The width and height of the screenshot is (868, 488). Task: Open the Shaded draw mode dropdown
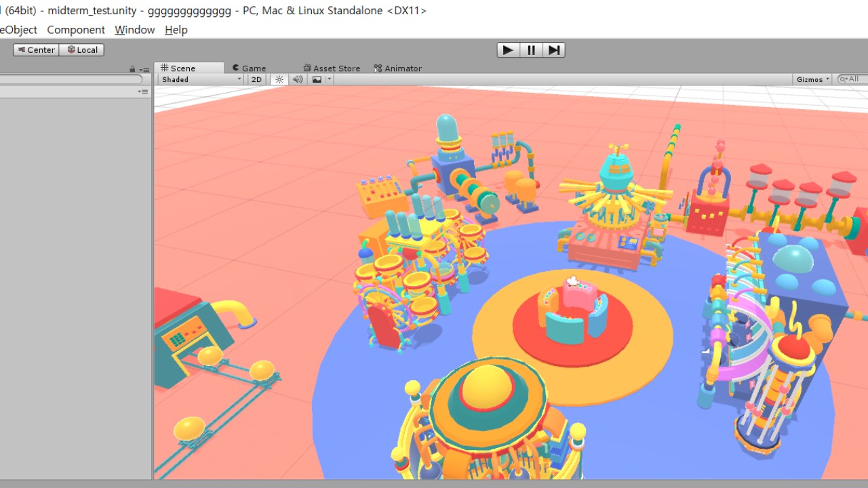(201, 79)
